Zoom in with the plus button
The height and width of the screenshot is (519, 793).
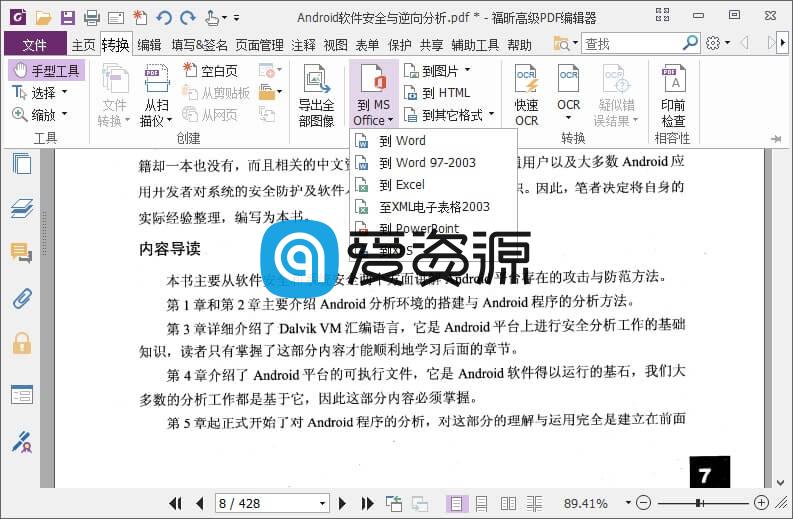[x=761, y=503]
